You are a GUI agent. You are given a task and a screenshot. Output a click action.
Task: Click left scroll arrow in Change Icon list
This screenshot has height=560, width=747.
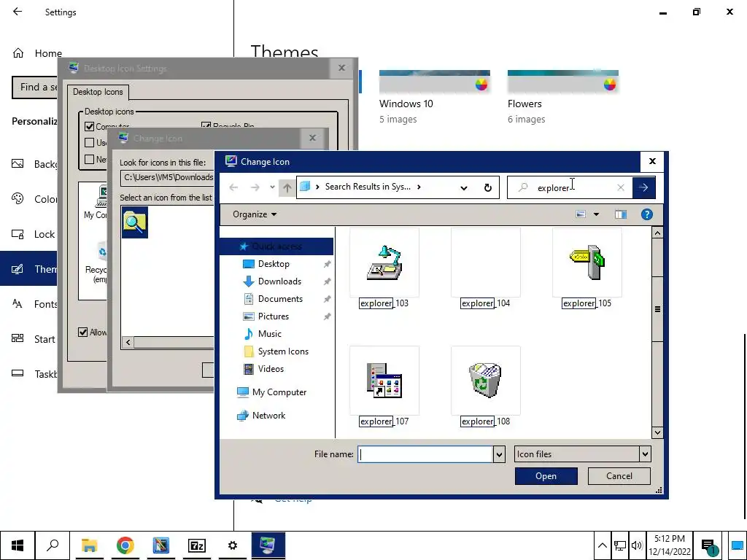[128, 343]
